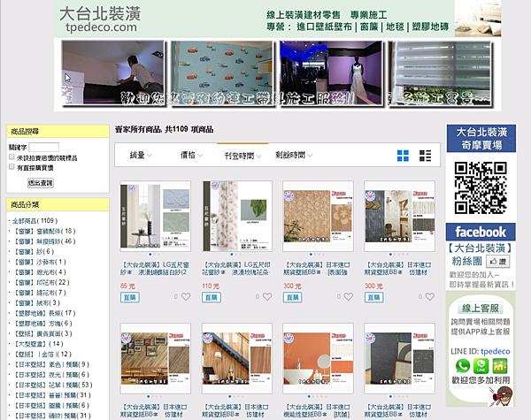Image resolution: width=531 pixels, height=420 pixels.
Task: Click the 大台北裝潢 tpedeco.com logo
Action: pos(100,19)
